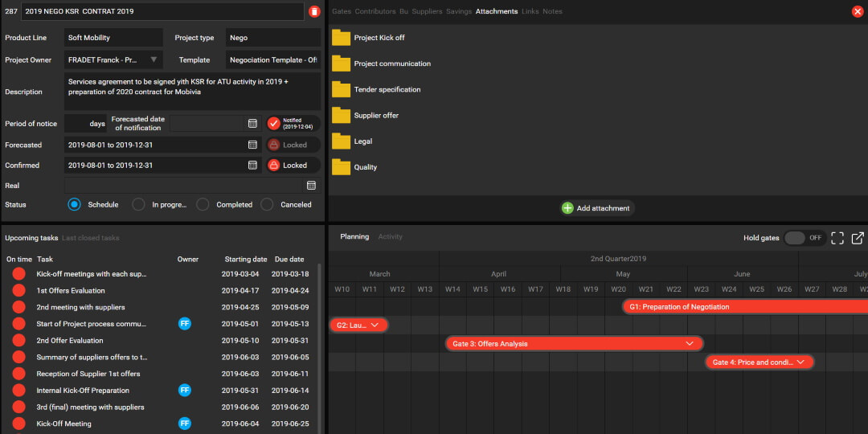
Task: Select the Completed status radio button
Action: click(x=203, y=204)
